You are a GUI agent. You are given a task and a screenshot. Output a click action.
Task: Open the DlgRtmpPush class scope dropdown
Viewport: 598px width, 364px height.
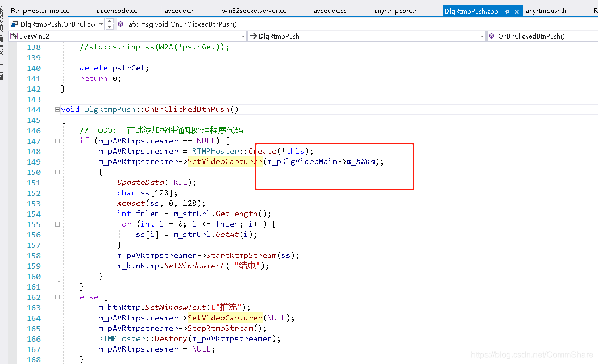[482, 36]
